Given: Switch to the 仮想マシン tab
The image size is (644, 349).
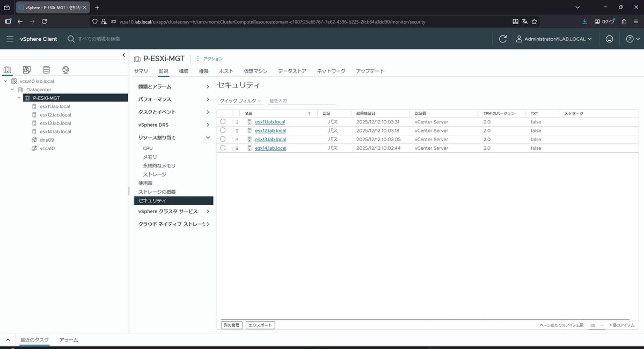Looking at the screenshot, I should 254,70.
